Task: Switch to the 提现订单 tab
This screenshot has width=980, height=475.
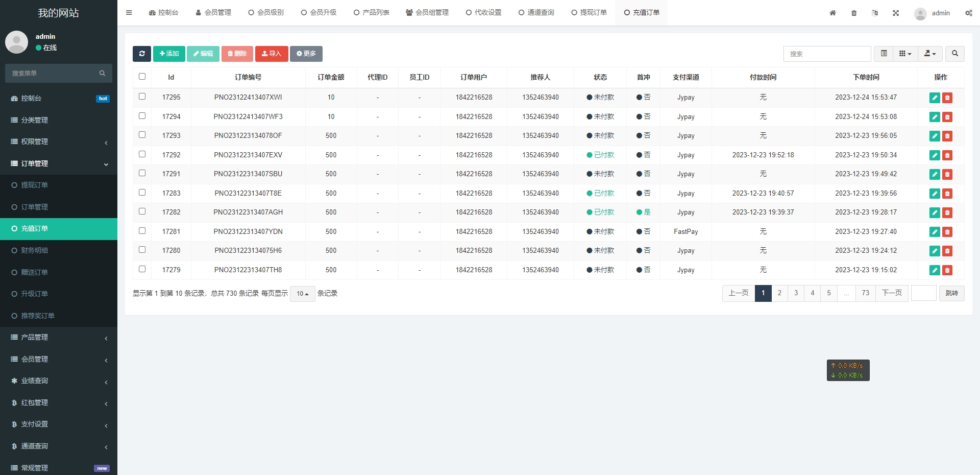Action: (589, 13)
